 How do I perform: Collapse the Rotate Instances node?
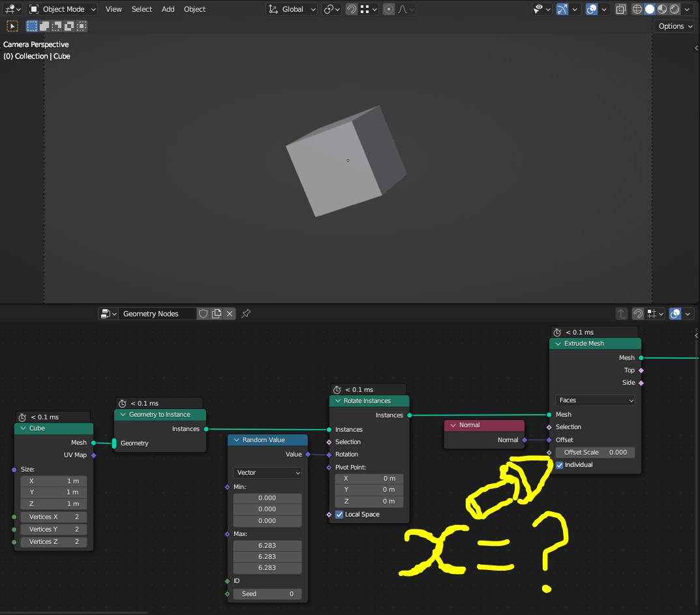(x=338, y=401)
